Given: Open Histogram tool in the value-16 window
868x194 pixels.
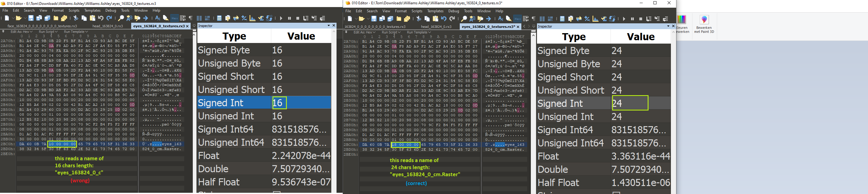Looking at the screenshot, I should point(252,18).
